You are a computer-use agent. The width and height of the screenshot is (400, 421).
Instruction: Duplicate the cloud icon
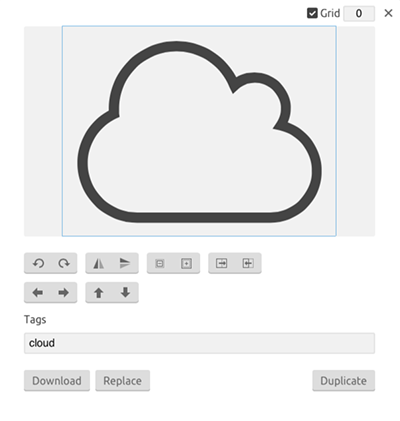click(344, 381)
